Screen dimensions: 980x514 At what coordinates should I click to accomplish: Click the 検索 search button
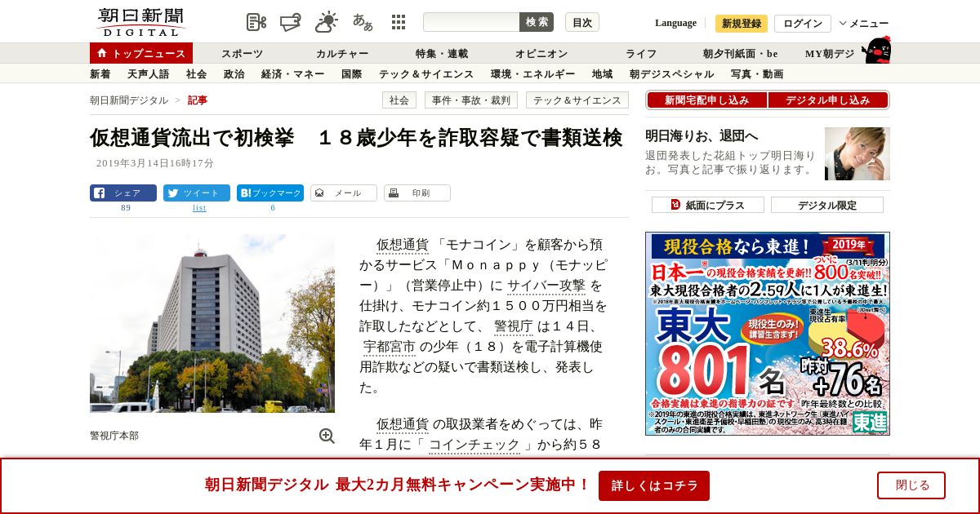[x=537, y=22]
